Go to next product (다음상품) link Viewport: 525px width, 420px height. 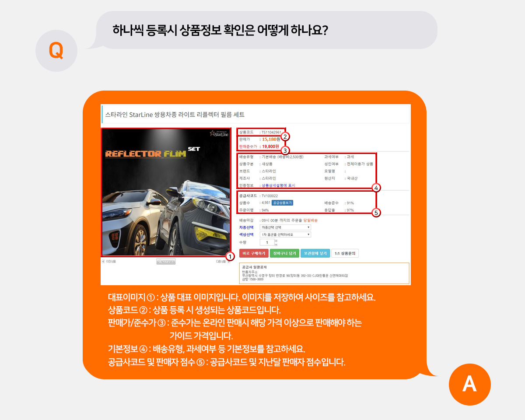point(223,261)
